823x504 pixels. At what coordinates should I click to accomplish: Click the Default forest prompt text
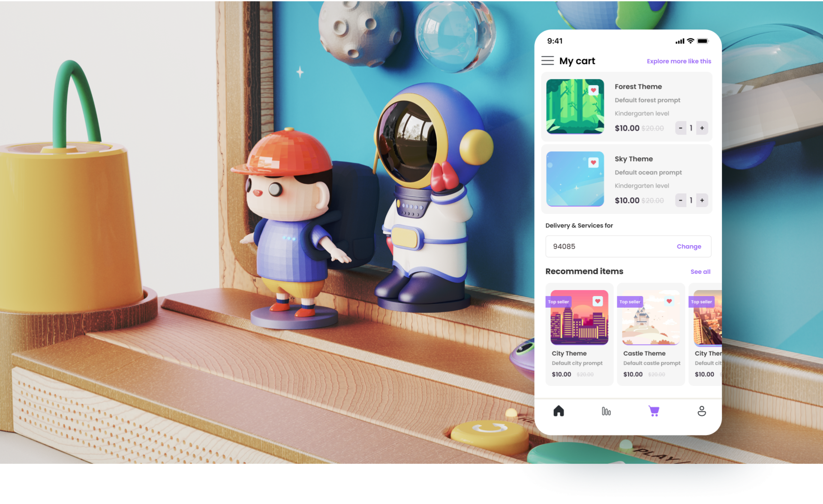click(x=647, y=100)
